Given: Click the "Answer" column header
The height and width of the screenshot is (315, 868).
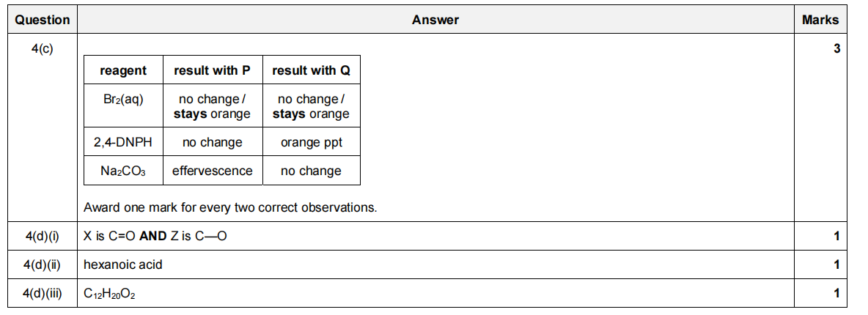Looking at the screenshot, I should pos(435,20).
